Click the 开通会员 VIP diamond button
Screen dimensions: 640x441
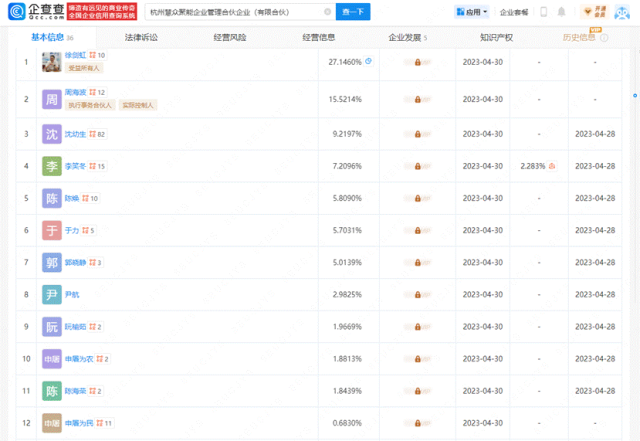click(595, 12)
